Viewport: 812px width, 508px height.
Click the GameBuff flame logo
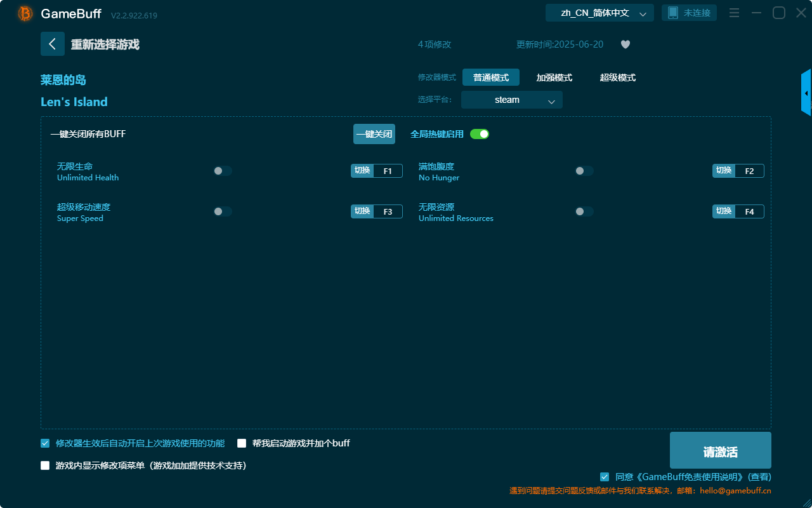(24, 13)
